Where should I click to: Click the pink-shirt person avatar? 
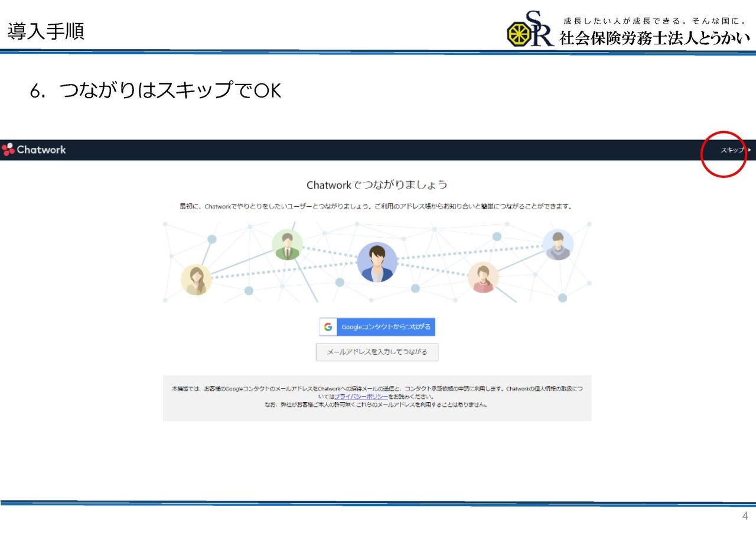(x=483, y=277)
